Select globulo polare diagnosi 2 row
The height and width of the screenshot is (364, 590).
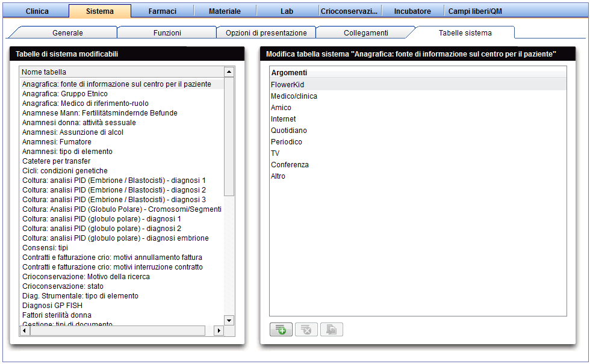tap(122, 229)
